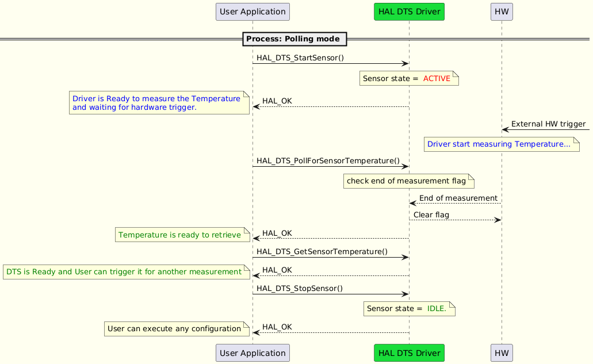Click HAL_OK next to 'Temperature is ready to retrieve'
This screenshot has width=593, height=364.
277,233
